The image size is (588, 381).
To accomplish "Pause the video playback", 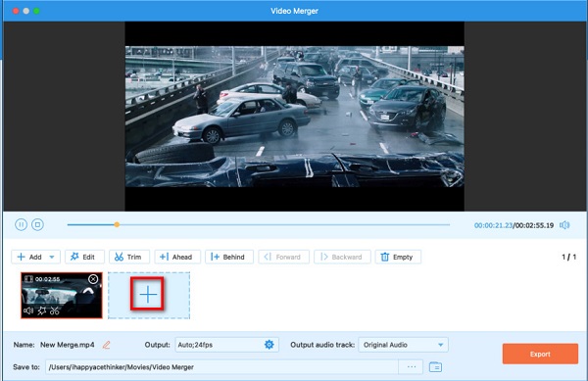I will (x=21, y=224).
